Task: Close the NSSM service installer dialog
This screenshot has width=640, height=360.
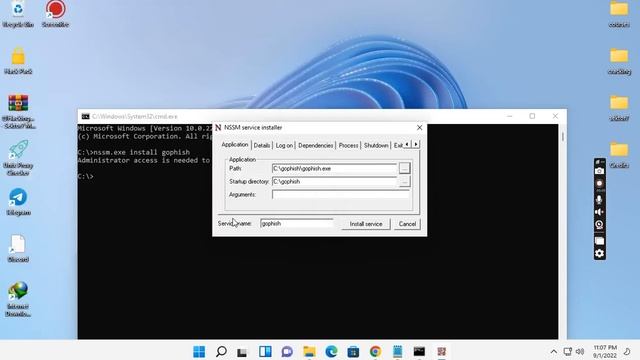Action: (419, 128)
